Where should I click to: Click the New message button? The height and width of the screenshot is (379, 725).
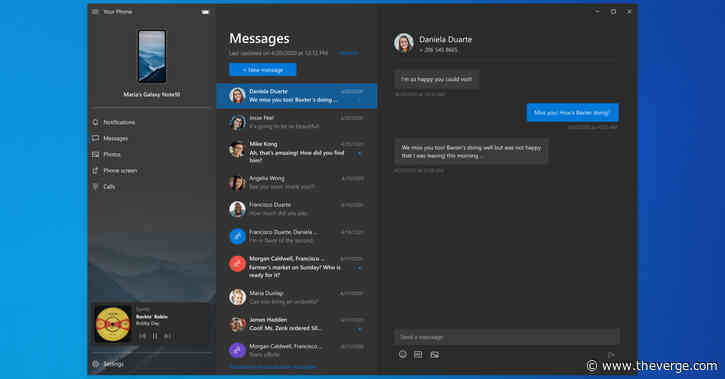point(263,70)
